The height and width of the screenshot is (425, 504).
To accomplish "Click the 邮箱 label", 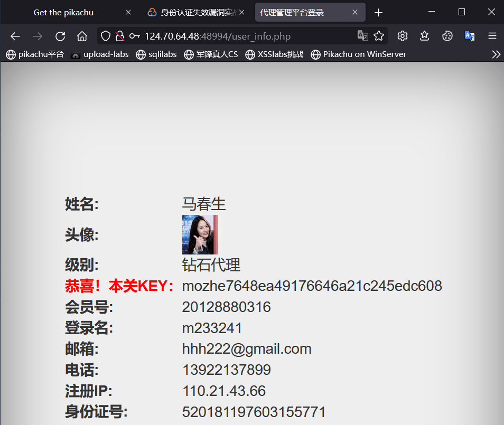I will (x=82, y=349).
